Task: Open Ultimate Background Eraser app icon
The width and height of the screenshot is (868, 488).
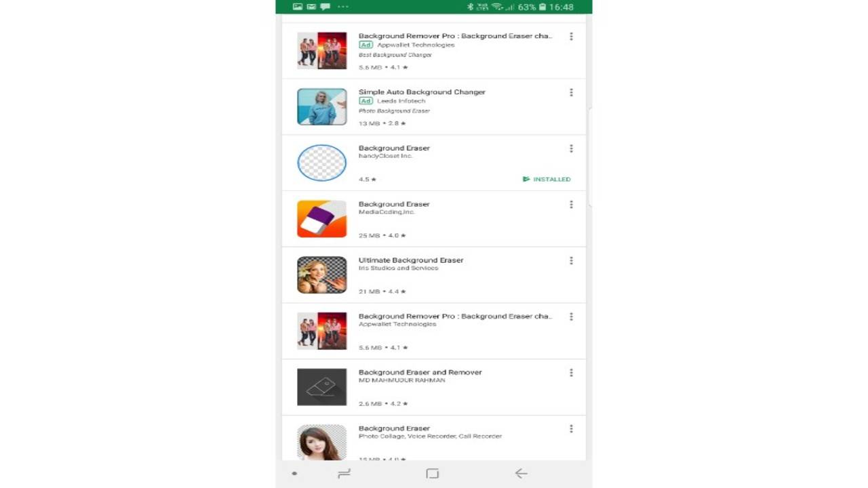Action: (x=322, y=274)
